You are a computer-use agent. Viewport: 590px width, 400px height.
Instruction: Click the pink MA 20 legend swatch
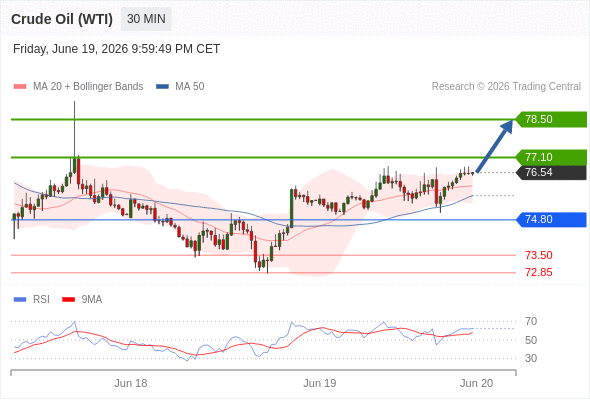click(x=20, y=87)
